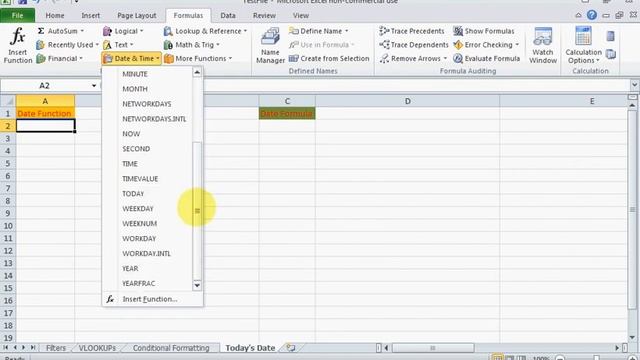This screenshot has width=640, height=360.
Task: Click Trace Dependents
Action: pos(414,45)
